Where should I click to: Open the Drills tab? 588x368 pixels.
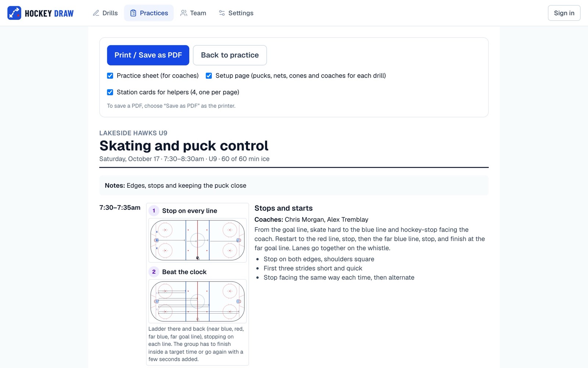point(105,13)
